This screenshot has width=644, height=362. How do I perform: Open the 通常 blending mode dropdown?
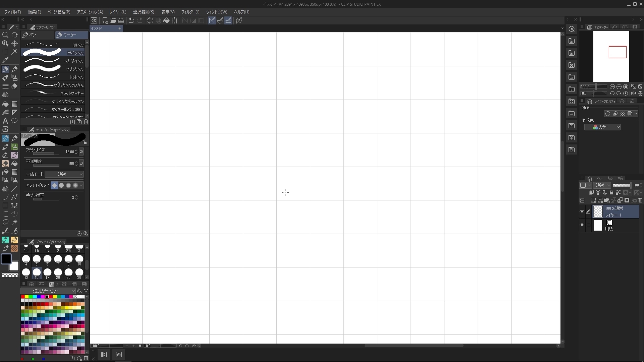(602, 185)
